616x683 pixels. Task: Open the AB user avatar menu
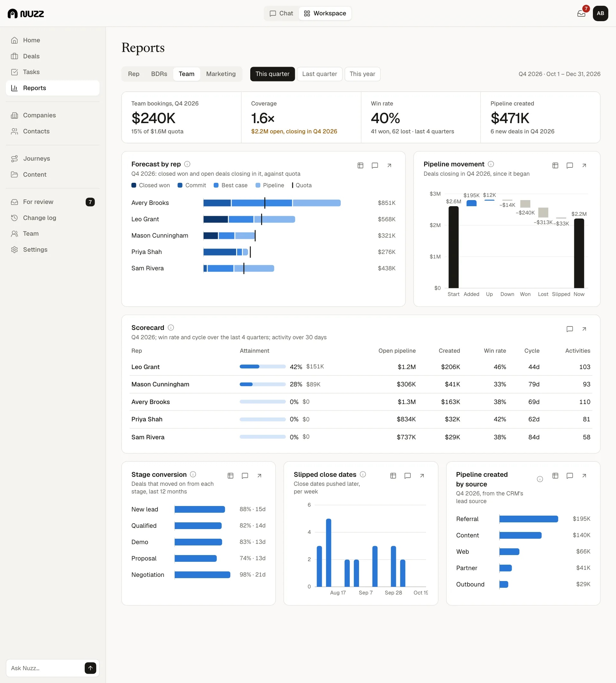[600, 13]
